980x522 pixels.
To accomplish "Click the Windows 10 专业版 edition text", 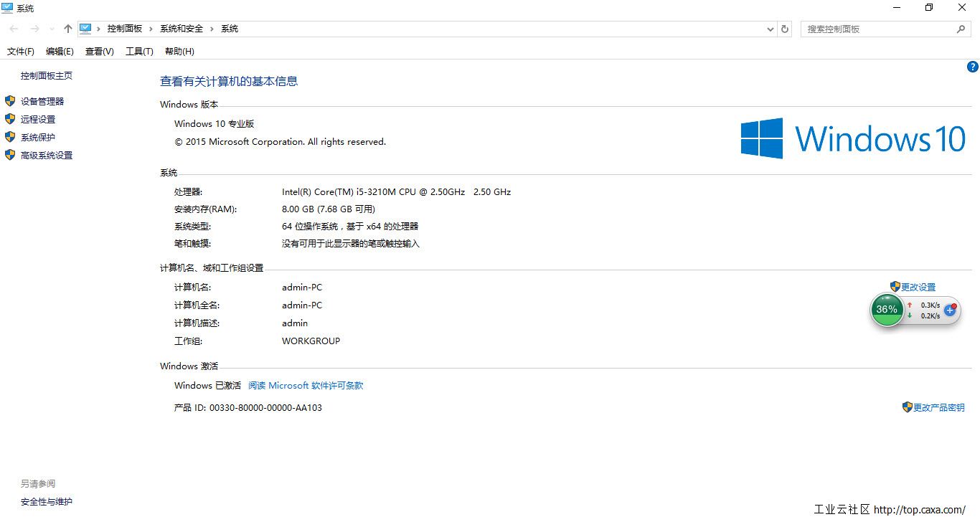I will pos(215,124).
